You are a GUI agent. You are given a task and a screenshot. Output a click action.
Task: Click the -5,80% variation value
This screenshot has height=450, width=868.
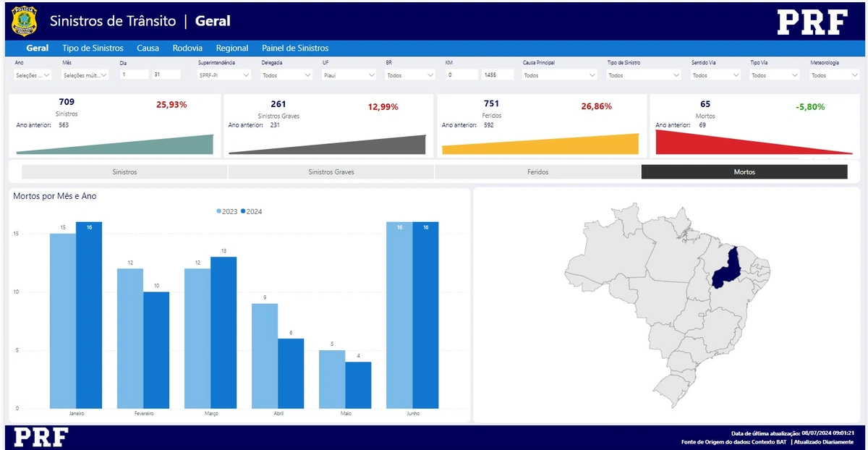click(810, 106)
